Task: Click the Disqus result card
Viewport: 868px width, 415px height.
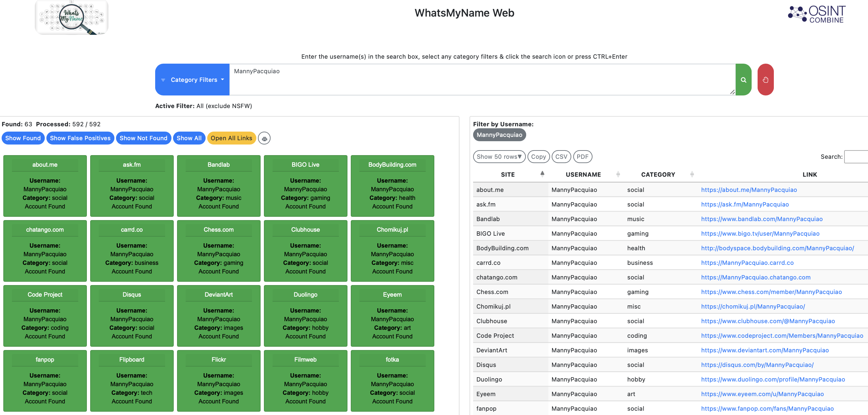Action: click(132, 316)
